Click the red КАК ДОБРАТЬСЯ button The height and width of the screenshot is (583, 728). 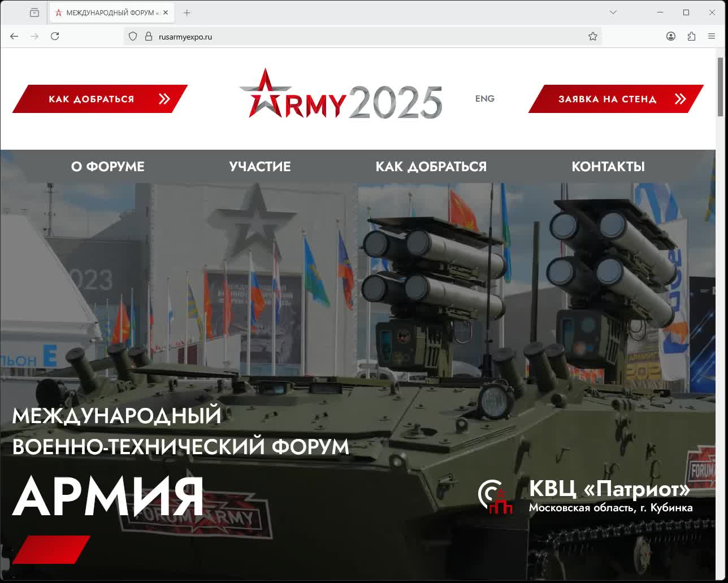coord(99,99)
